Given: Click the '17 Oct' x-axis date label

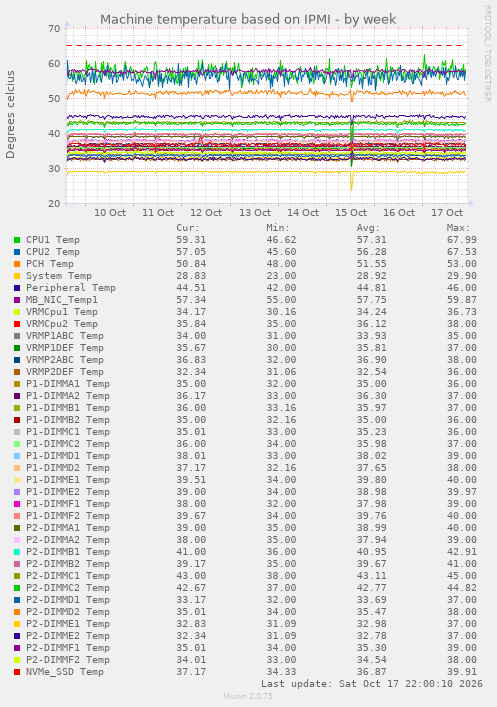Looking at the screenshot, I should 447,213.
